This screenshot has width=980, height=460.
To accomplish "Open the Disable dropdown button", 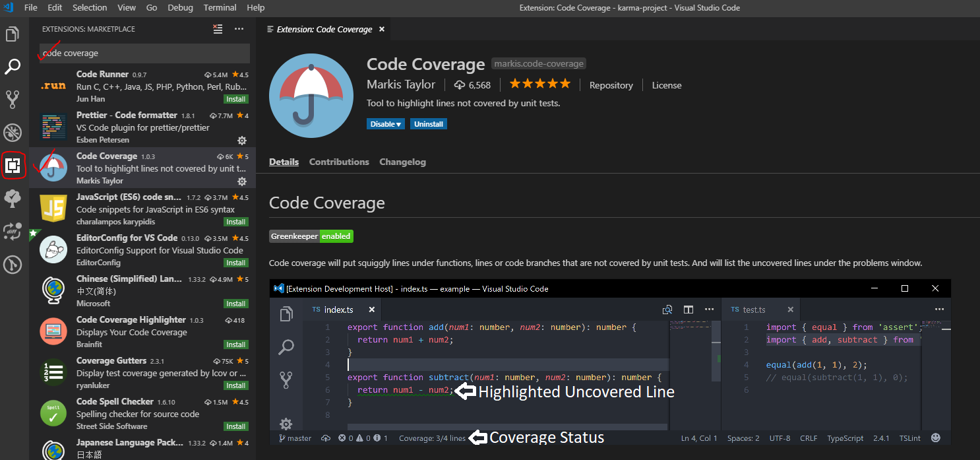I will coord(386,124).
